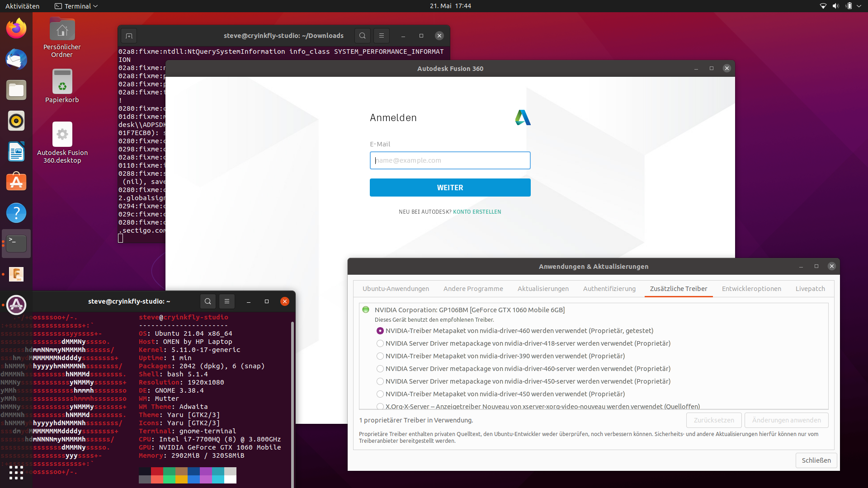
Task: Click the WEITER button to continue login
Action: [x=450, y=188]
